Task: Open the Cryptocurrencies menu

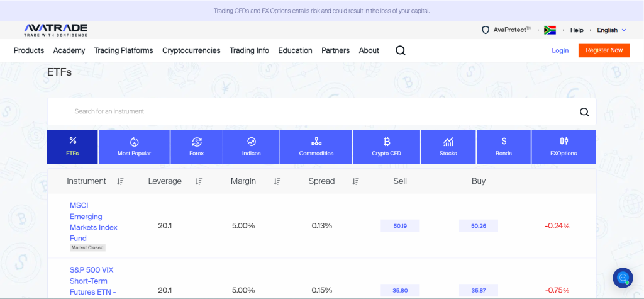Action: click(x=191, y=50)
